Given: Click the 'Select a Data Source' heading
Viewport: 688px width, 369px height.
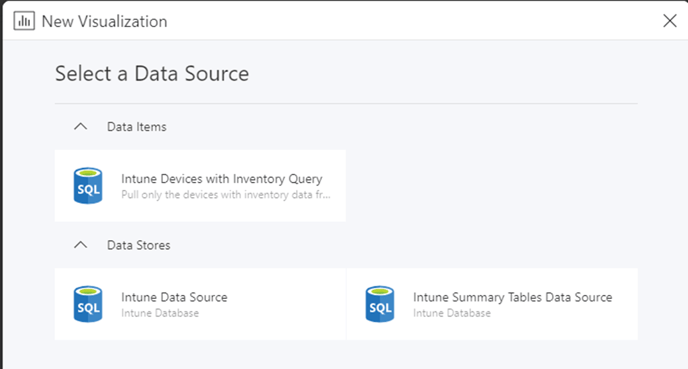Looking at the screenshot, I should click(x=152, y=73).
